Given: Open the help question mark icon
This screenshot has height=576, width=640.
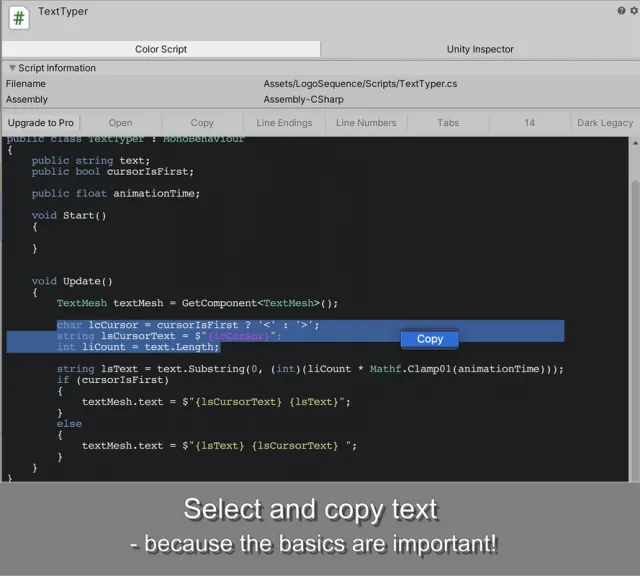Looking at the screenshot, I should [621, 11].
